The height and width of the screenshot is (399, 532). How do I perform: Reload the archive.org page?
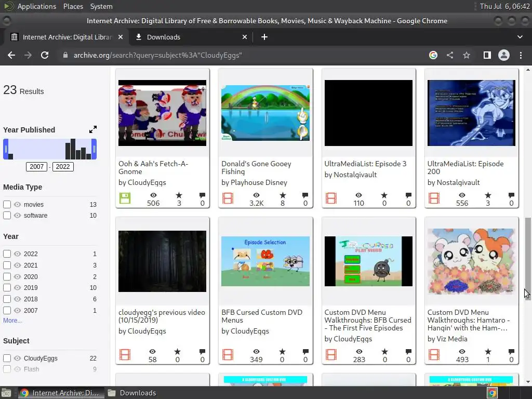click(x=45, y=55)
